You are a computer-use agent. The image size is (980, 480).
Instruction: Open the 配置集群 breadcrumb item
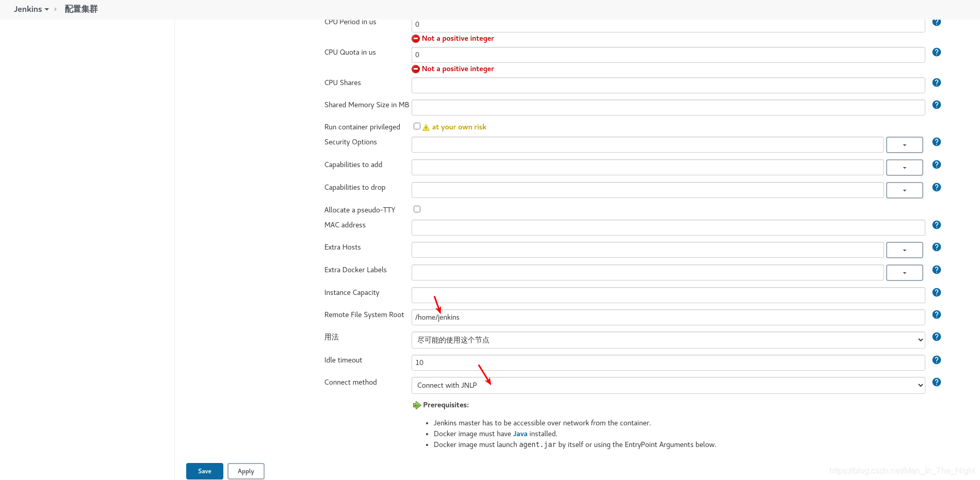click(x=81, y=9)
